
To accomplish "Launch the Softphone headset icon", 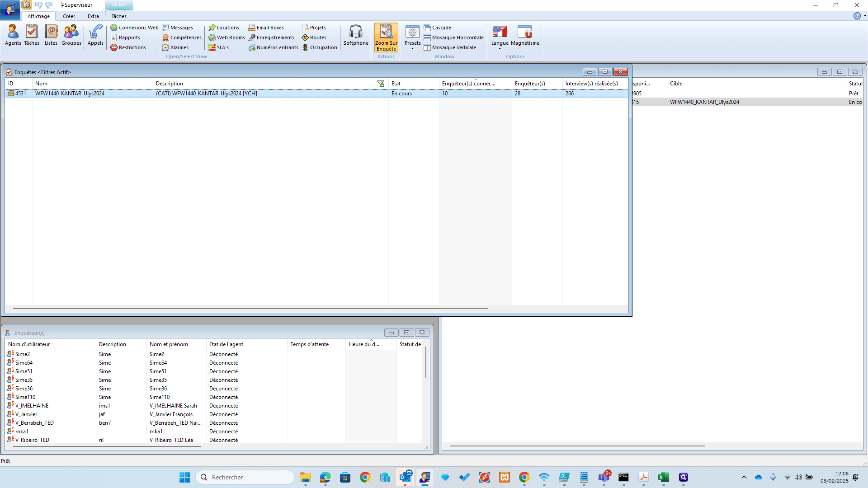I will pos(356,35).
